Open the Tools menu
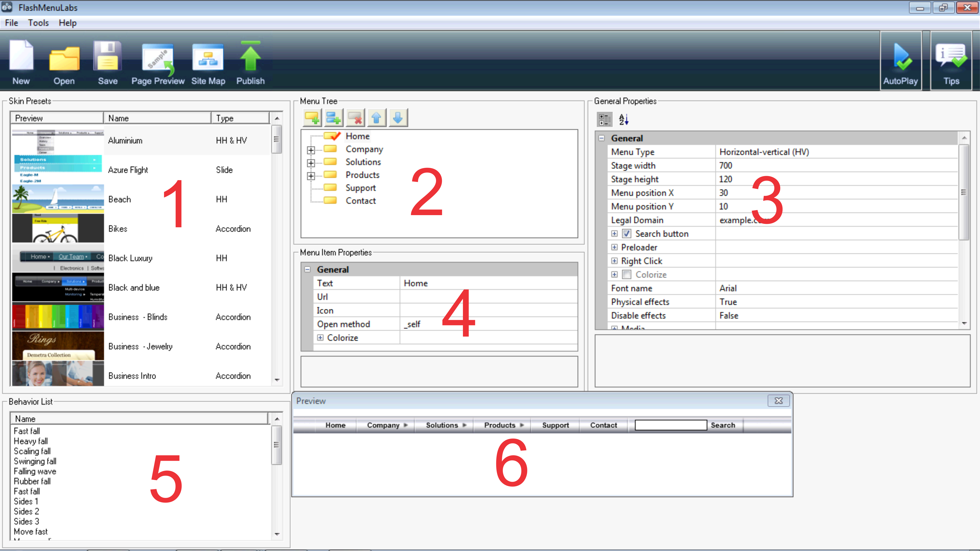Image resolution: width=980 pixels, height=551 pixels. coord(38,23)
